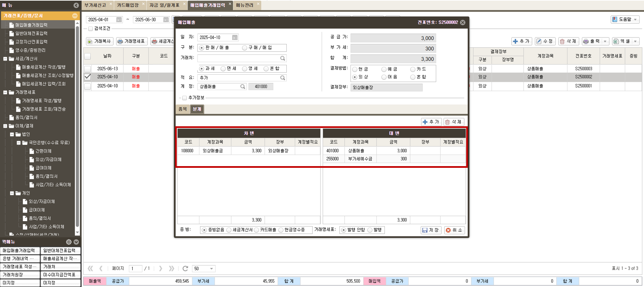Open 미수미지급잔액표 quick menu button

pyautogui.click(x=60, y=275)
